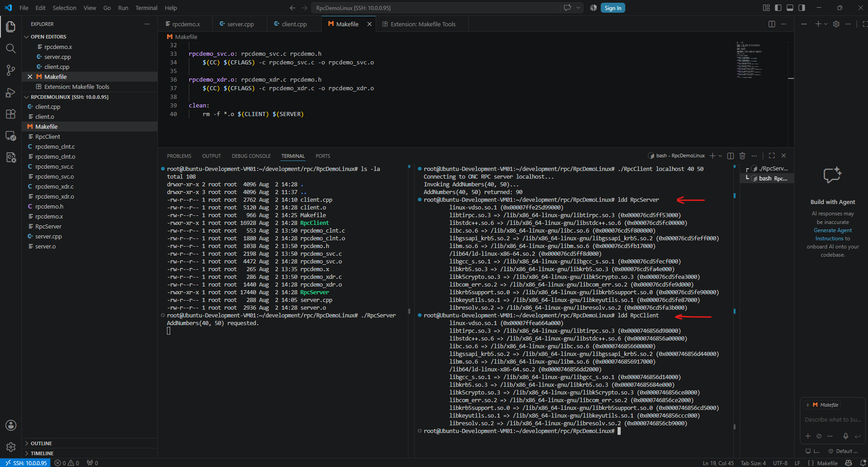The width and height of the screenshot is (868, 467).
Task: Kill the terminal with trash icon
Action: click(742, 156)
